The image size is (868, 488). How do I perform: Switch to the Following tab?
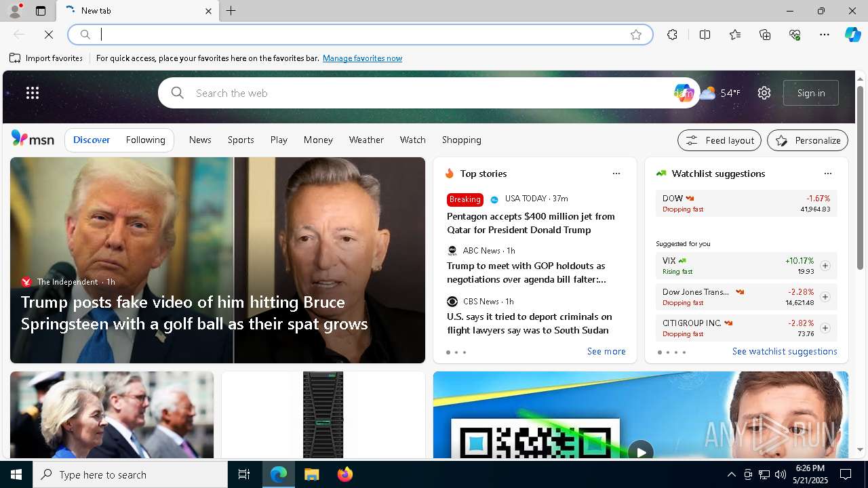(x=145, y=140)
